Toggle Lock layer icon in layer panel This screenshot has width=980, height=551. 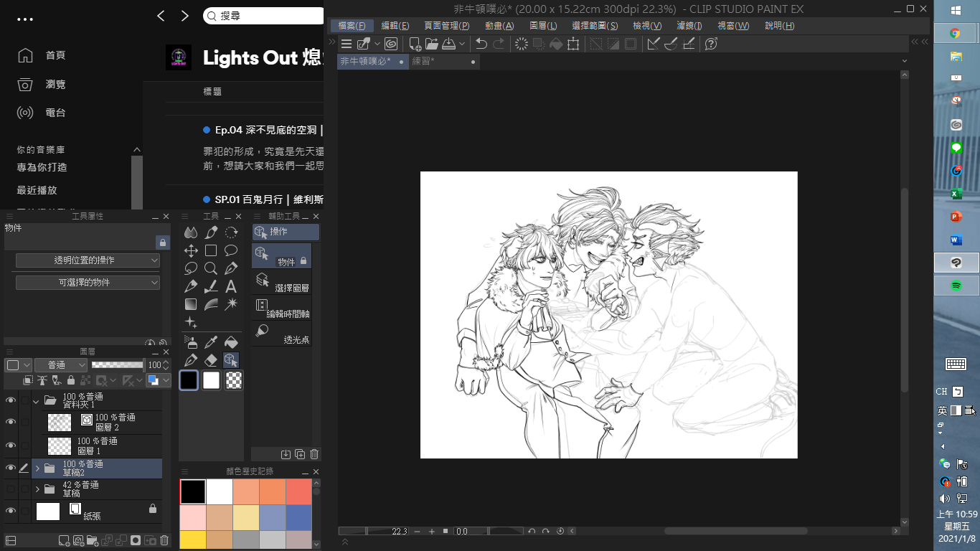(71, 380)
